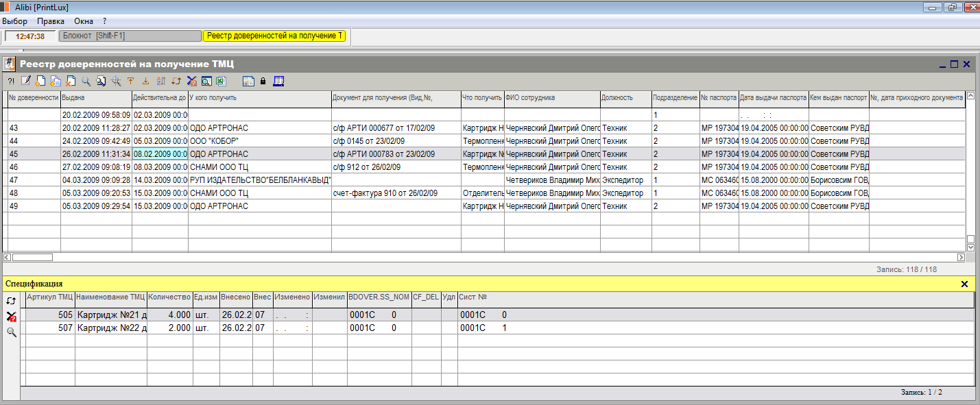Click the black padlock icon
Screen dimensions: 980x405
point(263,82)
